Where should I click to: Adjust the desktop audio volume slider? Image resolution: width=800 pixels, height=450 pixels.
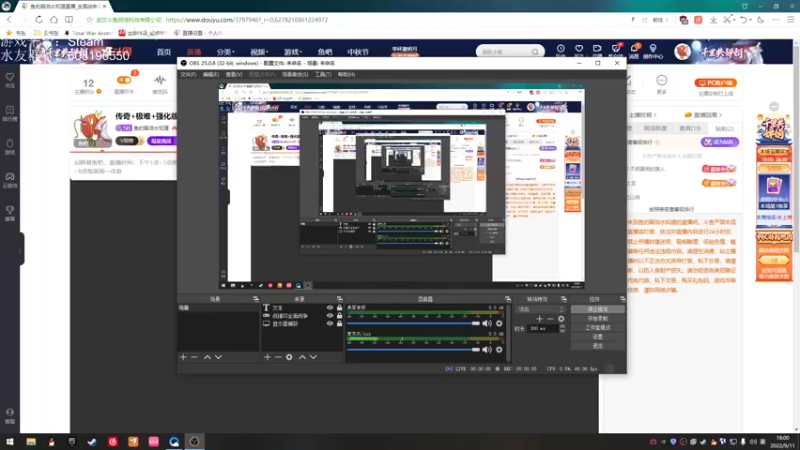[413, 323]
